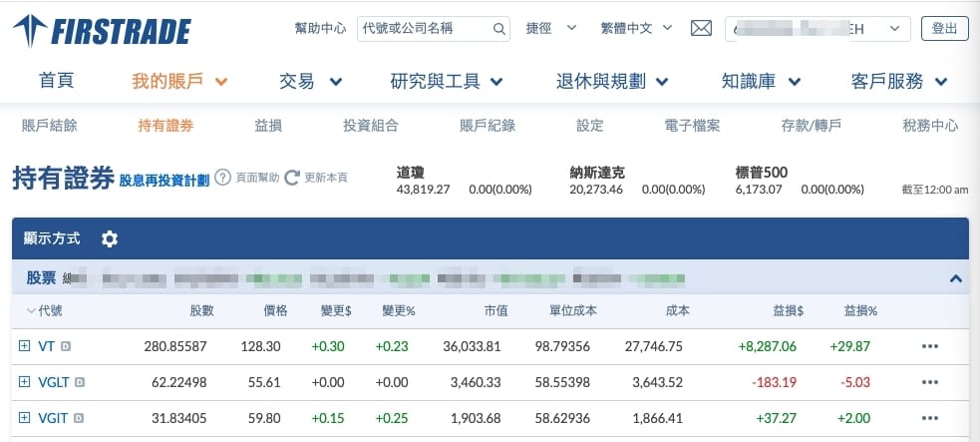Sort by the 價格 column header
Viewport: 980px width, 442px height.
tap(275, 310)
